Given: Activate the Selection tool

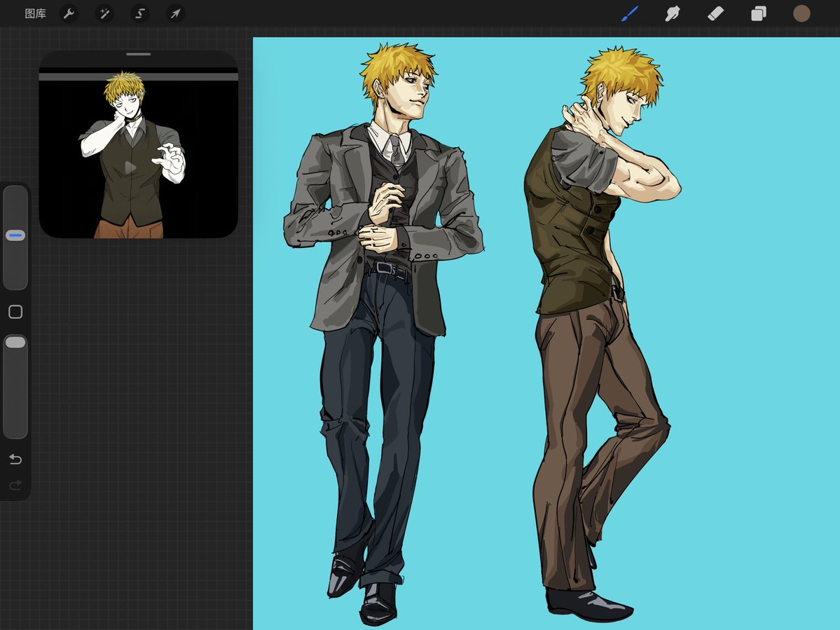Looking at the screenshot, I should coord(140,13).
